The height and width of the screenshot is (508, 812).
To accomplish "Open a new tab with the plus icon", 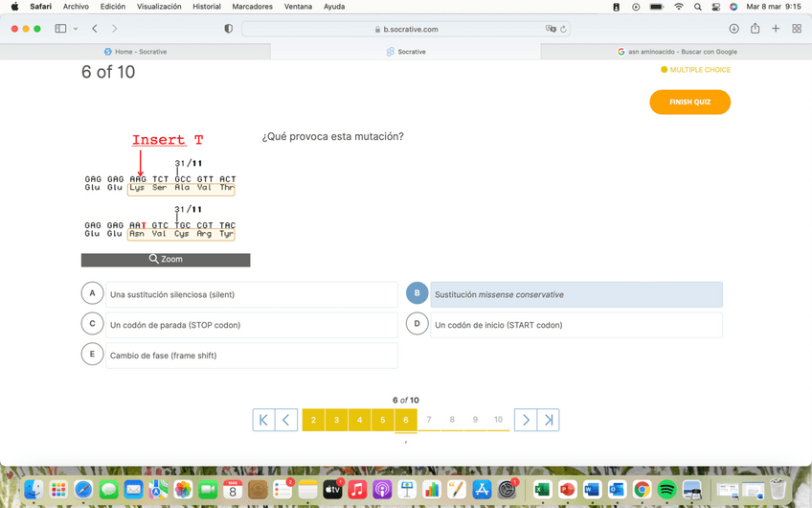I will pyautogui.click(x=776, y=29).
